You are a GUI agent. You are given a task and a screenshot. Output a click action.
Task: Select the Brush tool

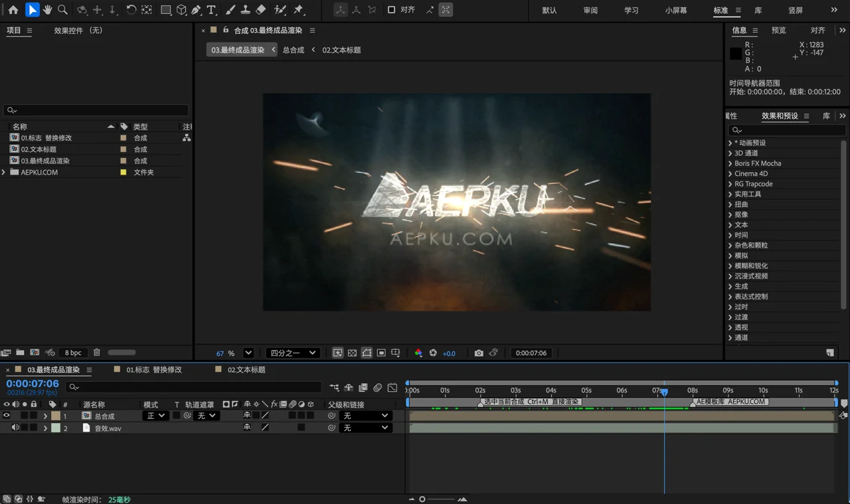tap(230, 10)
